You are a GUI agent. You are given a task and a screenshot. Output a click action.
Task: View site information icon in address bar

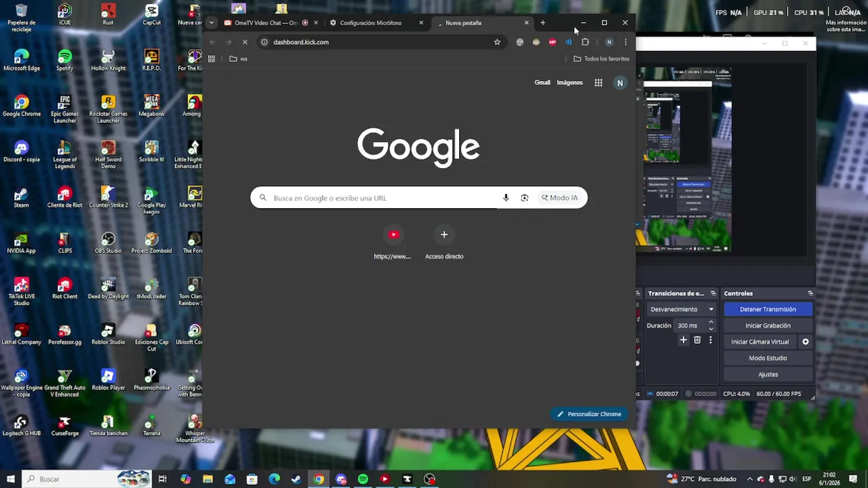click(x=264, y=42)
